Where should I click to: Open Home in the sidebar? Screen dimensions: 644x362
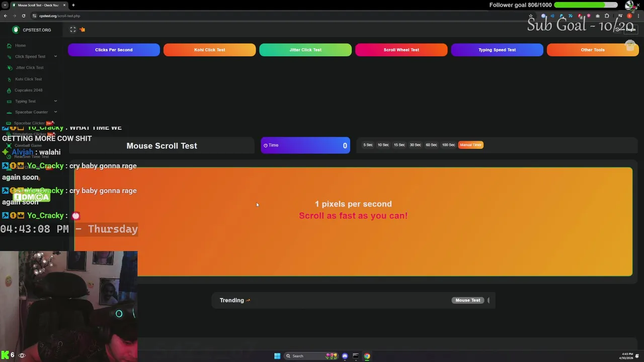coord(20,45)
